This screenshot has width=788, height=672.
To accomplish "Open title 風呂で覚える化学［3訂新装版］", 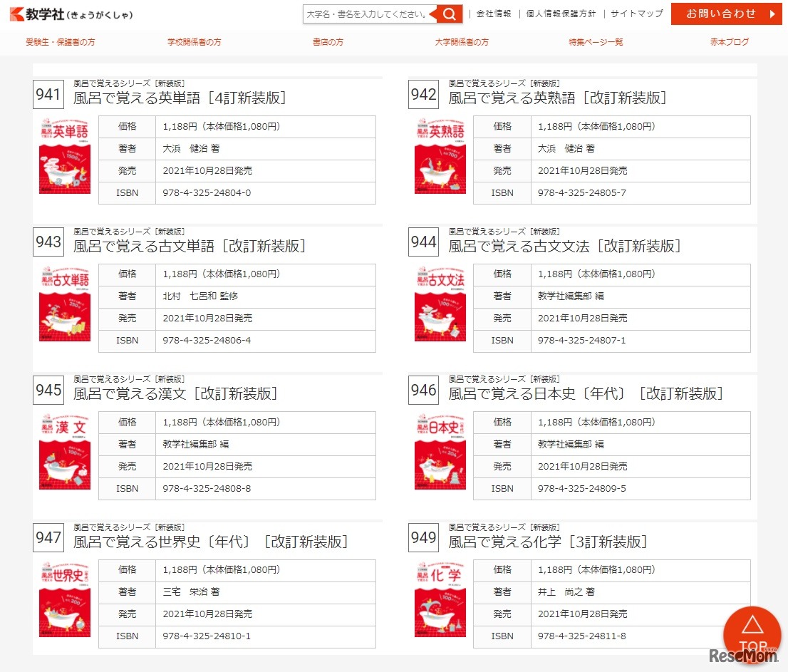I will tap(548, 542).
